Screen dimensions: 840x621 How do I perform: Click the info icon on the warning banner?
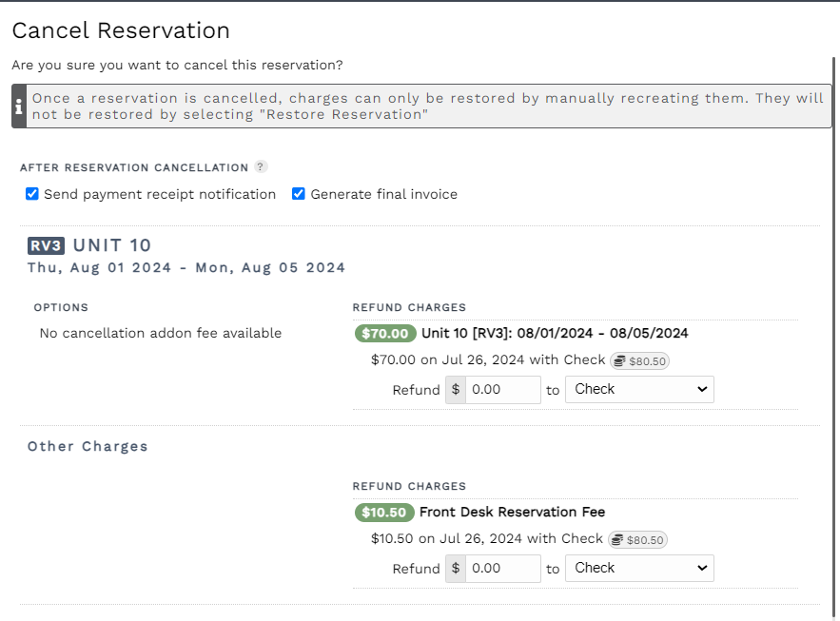tap(18, 105)
